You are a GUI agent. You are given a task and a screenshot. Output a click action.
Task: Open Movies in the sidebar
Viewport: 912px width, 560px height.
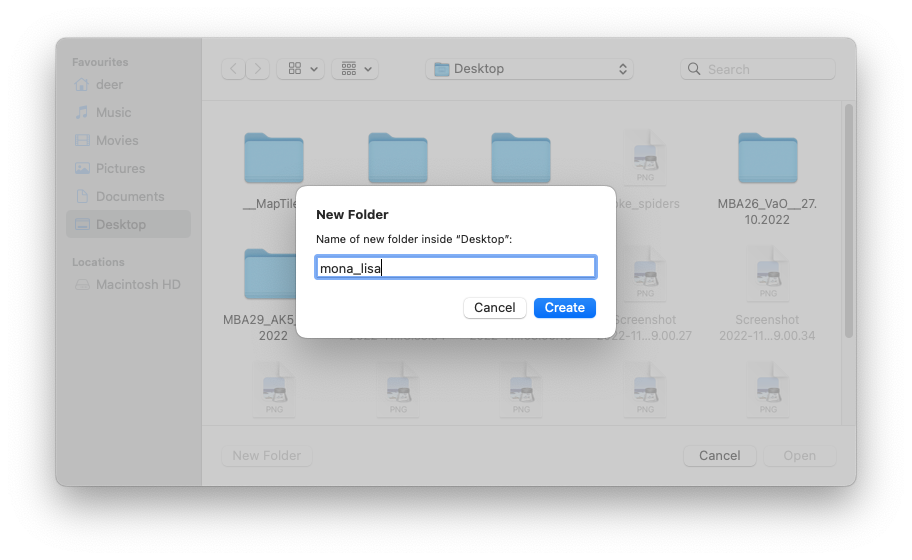pyautogui.click(x=117, y=141)
